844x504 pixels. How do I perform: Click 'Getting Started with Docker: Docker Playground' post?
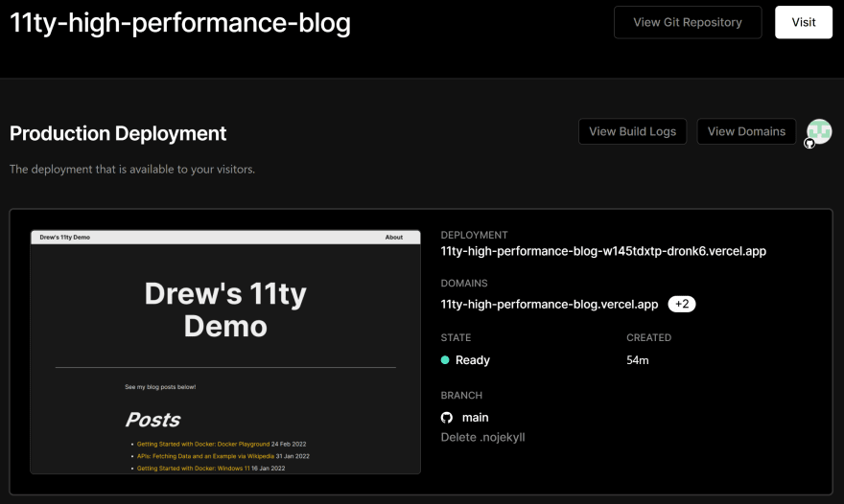203,445
